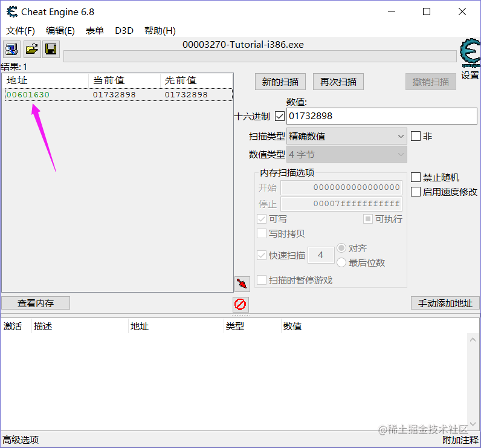Enable the 启用速度修改 checkbox

(416, 192)
